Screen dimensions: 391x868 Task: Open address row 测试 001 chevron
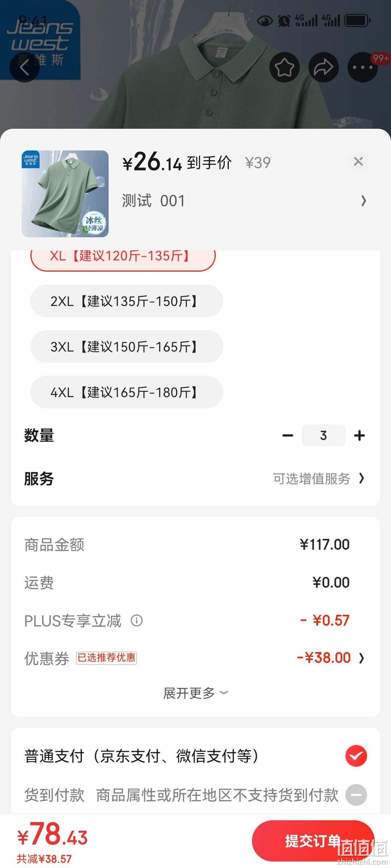pos(363,201)
